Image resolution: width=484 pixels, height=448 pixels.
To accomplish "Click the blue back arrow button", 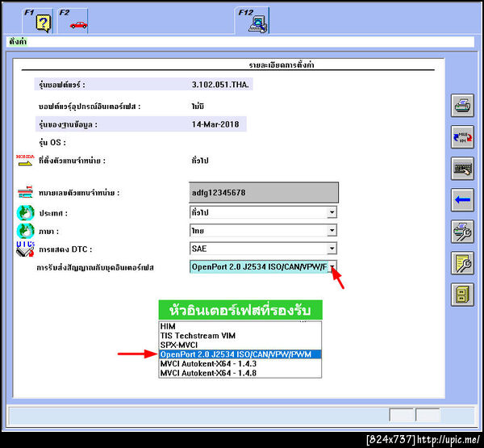I will point(462,200).
